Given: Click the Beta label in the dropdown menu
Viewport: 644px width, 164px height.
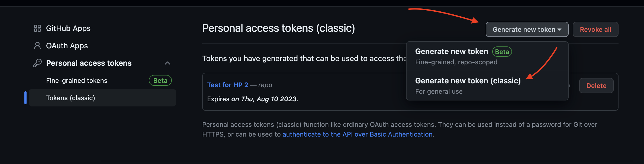Looking at the screenshot, I should point(502,52).
